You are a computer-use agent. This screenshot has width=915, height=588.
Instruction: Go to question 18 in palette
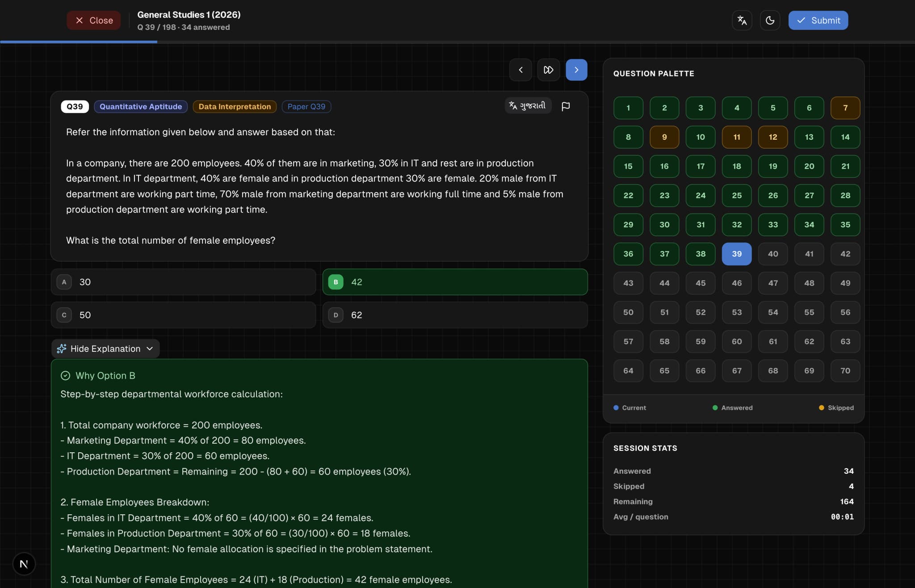point(737,167)
